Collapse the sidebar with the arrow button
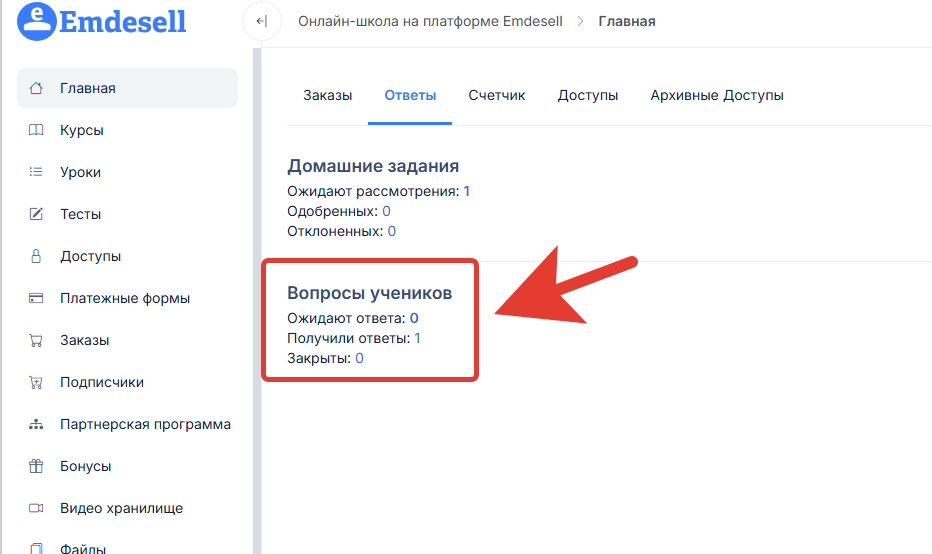The height and width of the screenshot is (554, 932). tap(261, 21)
